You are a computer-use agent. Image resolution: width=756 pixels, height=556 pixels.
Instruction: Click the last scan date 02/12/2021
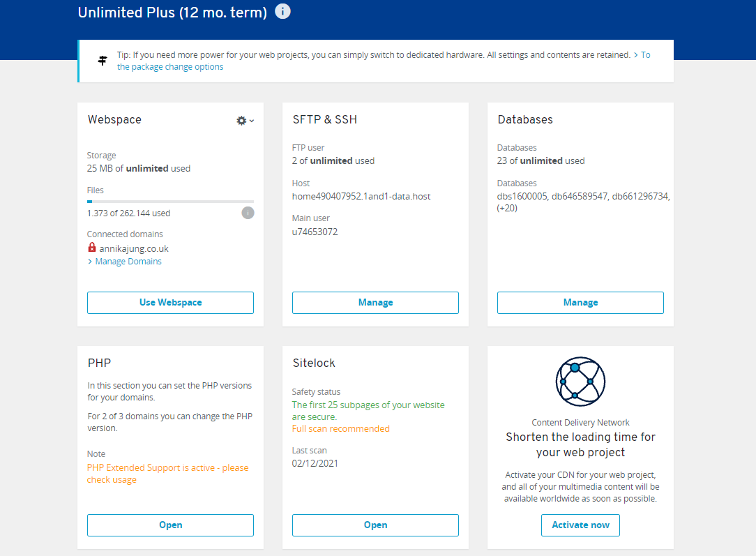[x=315, y=463]
